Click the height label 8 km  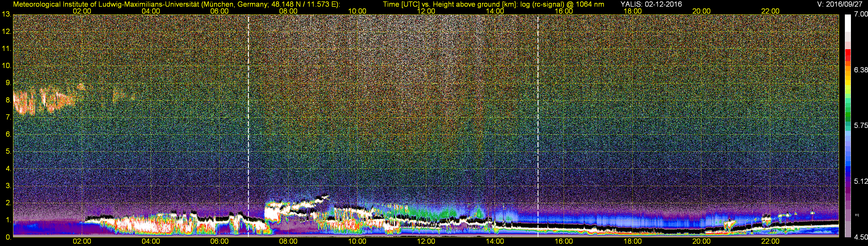pyautogui.click(x=8, y=100)
